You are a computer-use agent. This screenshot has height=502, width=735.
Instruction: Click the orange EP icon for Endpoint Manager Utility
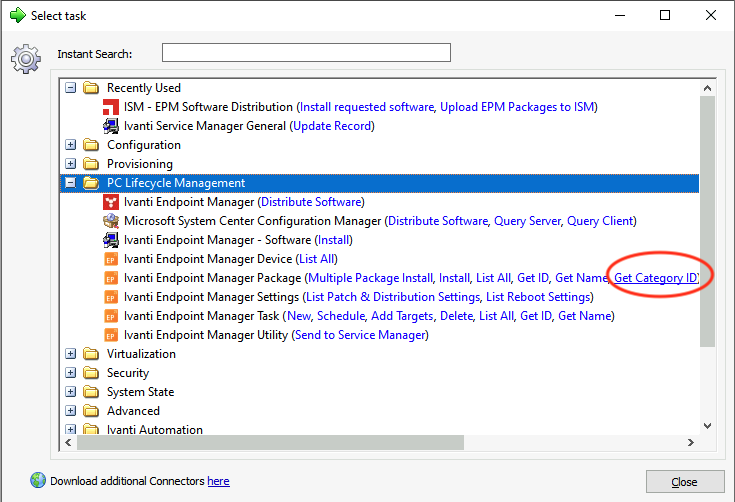tap(111, 335)
